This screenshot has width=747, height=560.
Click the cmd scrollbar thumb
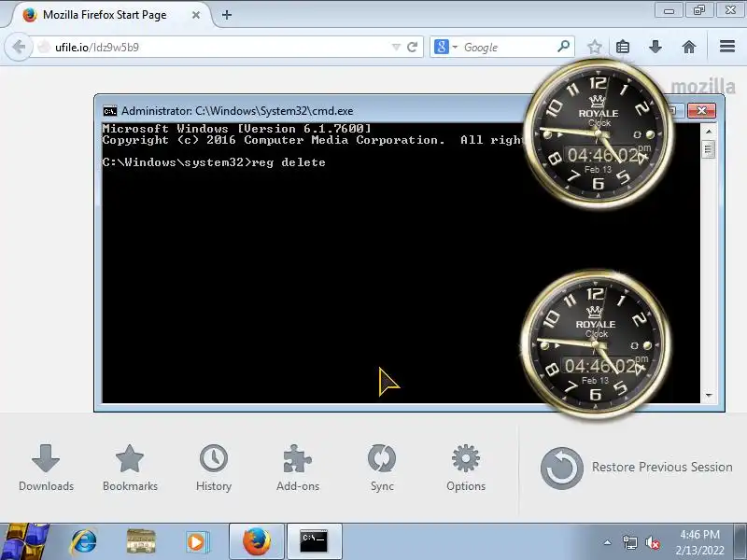click(x=709, y=149)
